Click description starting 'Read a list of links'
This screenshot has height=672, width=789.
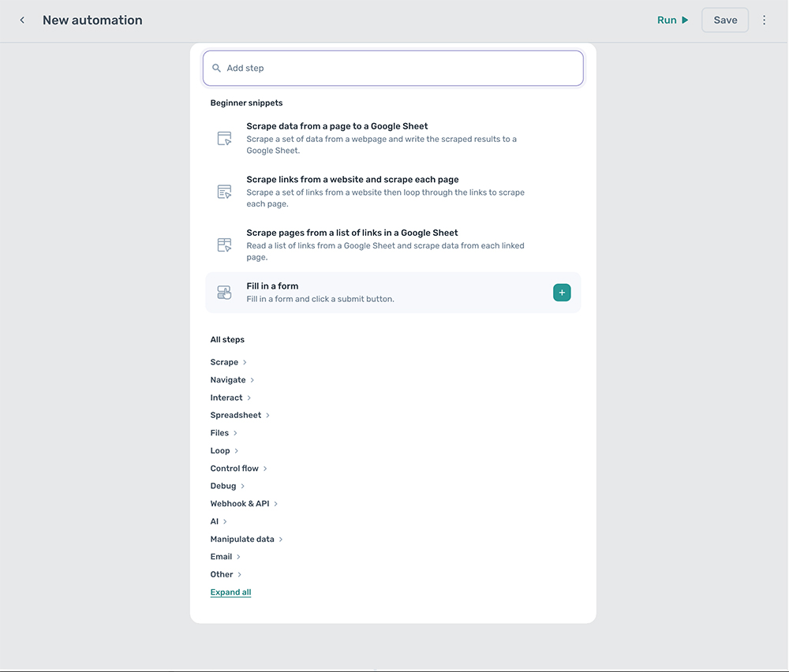coord(386,251)
